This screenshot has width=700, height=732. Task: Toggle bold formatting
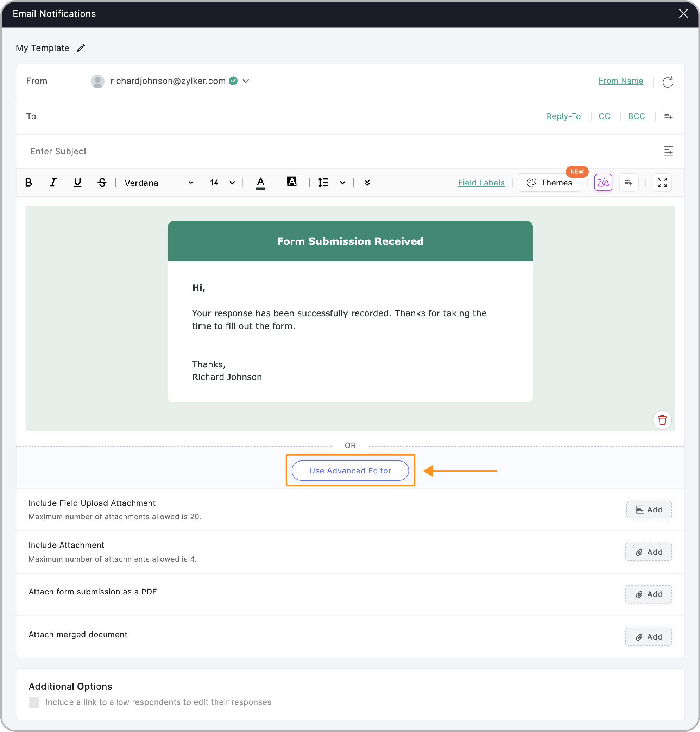coord(29,183)
